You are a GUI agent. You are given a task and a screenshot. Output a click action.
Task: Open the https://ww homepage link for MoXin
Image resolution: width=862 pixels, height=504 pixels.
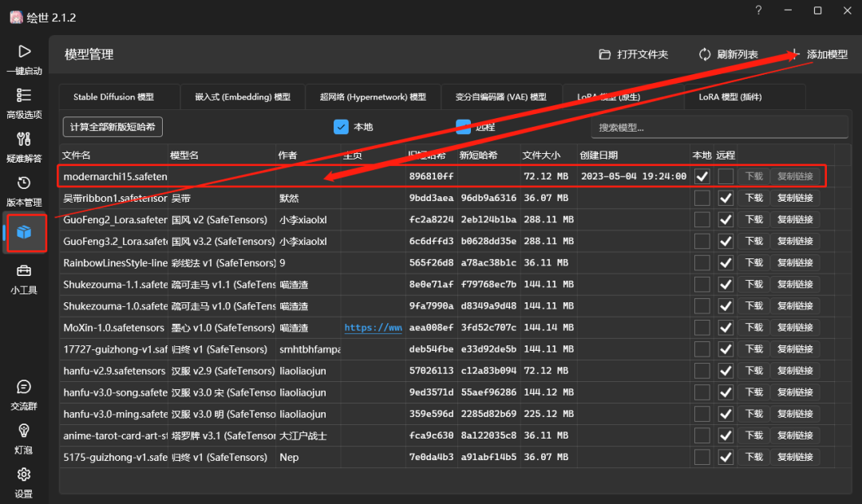click(373, 327)
